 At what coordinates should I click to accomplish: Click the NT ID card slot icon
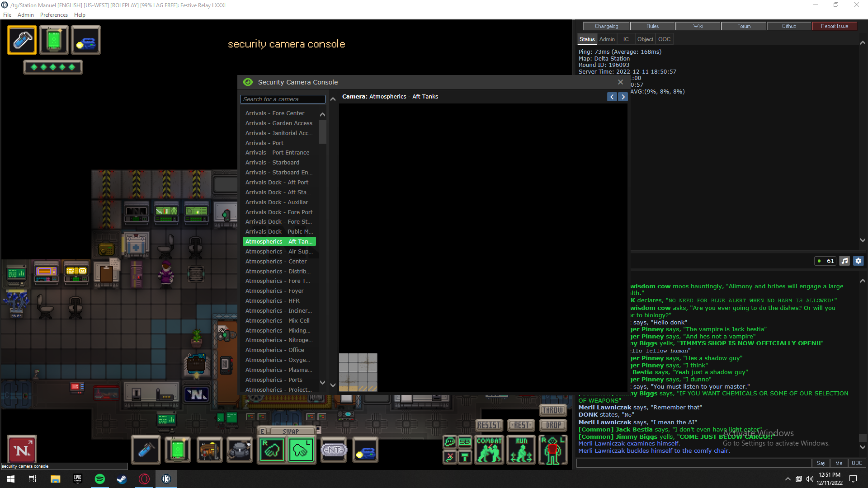tap(334, 450)
